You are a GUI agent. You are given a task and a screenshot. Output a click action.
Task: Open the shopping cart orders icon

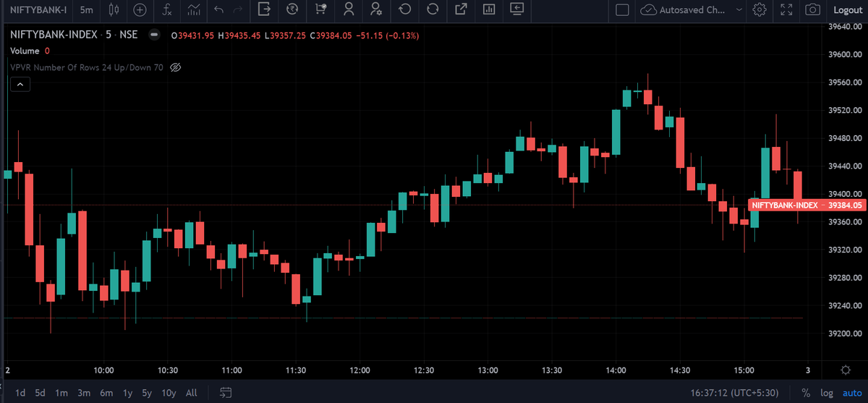point(320,10)
